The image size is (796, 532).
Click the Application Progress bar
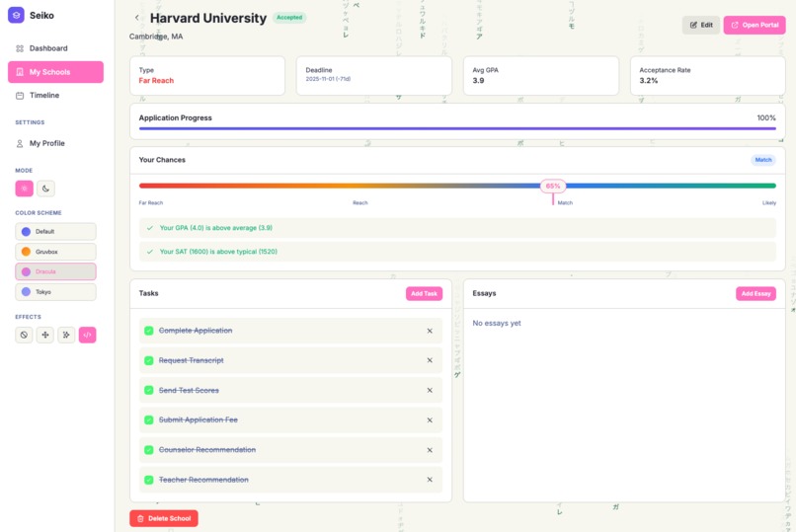(x=457, y=129)
